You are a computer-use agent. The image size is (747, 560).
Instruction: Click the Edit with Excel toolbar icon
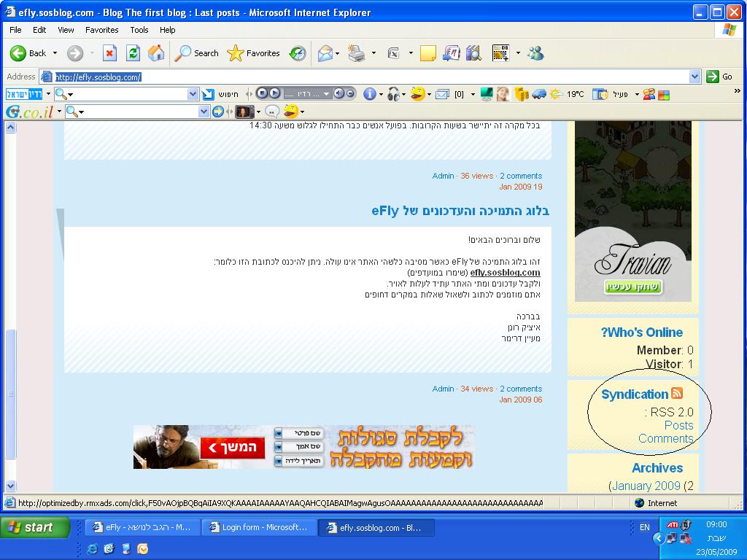393,52
